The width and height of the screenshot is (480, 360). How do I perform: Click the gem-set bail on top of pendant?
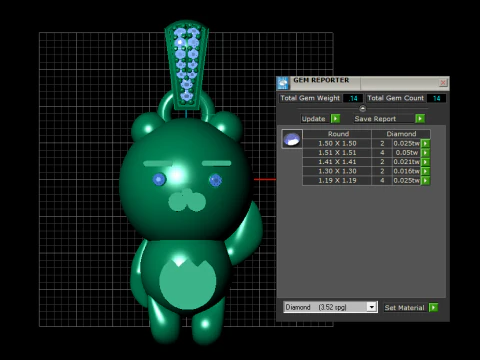coord(187,65)
